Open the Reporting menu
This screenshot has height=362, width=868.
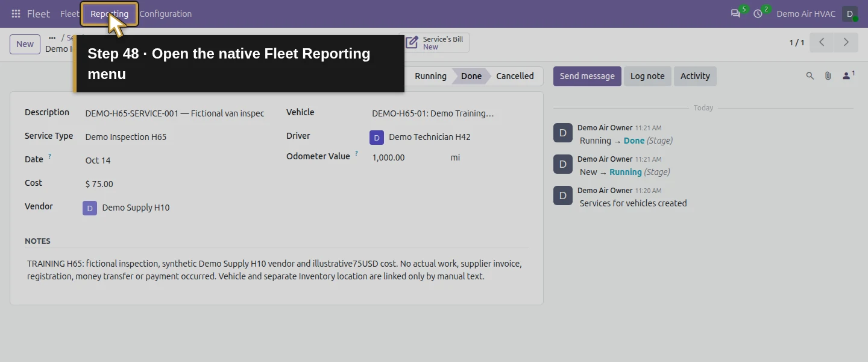point(110,14)
